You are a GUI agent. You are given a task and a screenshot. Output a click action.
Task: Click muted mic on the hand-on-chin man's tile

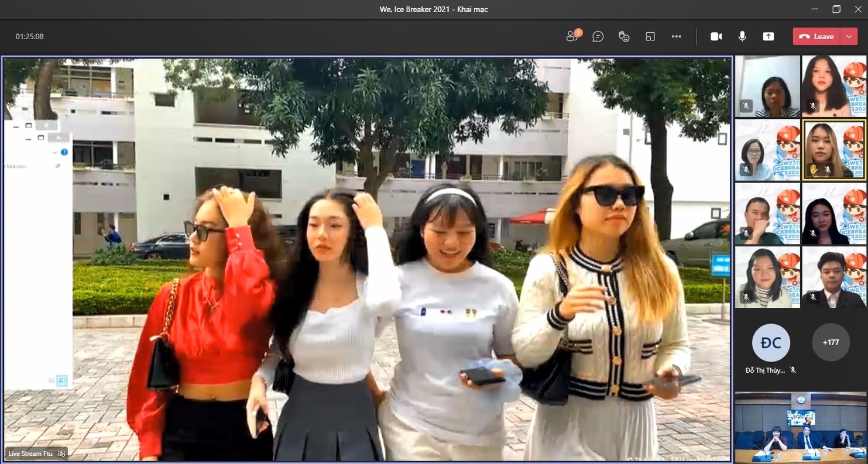[x=746, y=233]
